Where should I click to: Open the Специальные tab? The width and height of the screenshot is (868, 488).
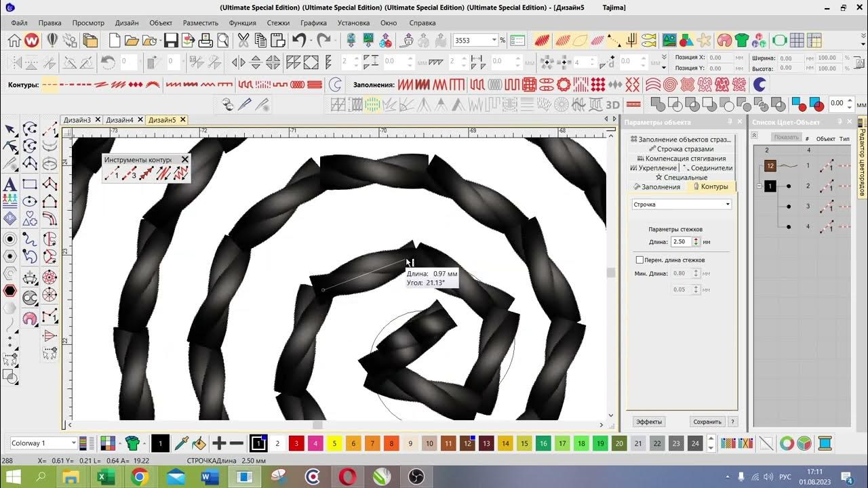pos(681,177)
